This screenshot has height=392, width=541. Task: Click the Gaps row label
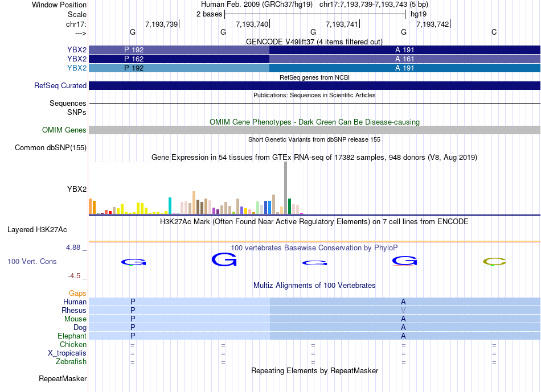coord(77,293)
